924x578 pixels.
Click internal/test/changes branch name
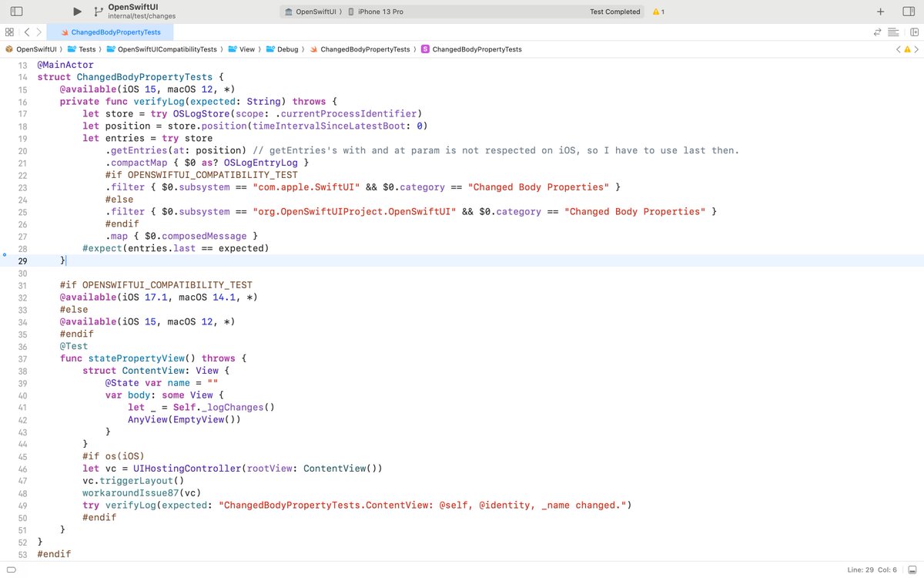coord(140,16)
